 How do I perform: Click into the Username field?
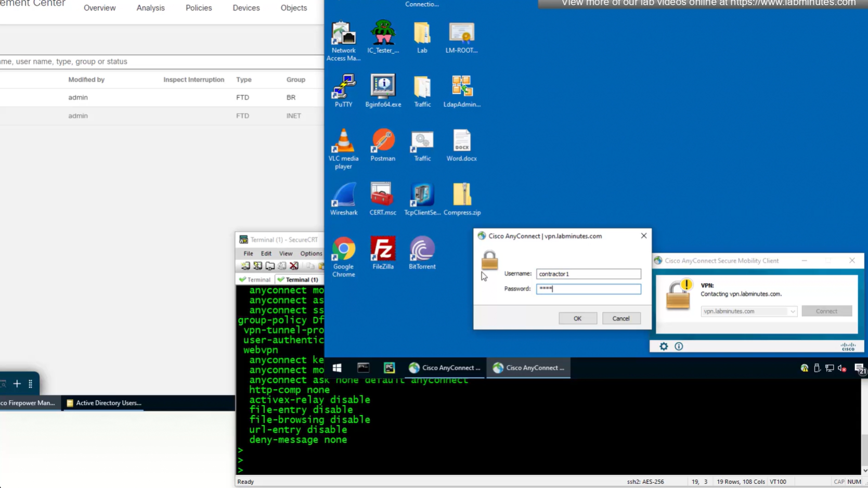click(x=588, y=274)
